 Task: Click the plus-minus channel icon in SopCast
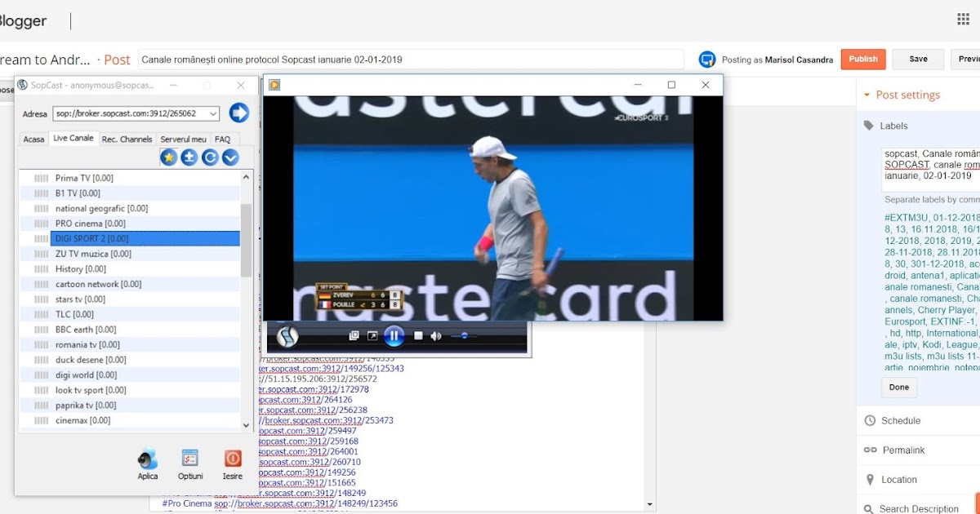[x=189, y=157]
